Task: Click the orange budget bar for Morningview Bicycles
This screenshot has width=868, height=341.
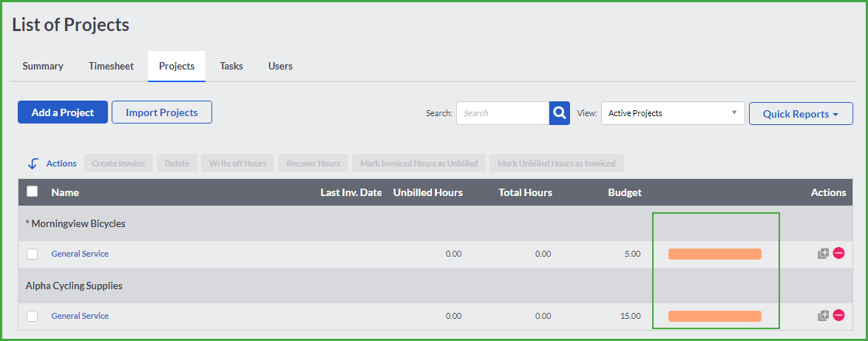Action: (x=715, y=254)
